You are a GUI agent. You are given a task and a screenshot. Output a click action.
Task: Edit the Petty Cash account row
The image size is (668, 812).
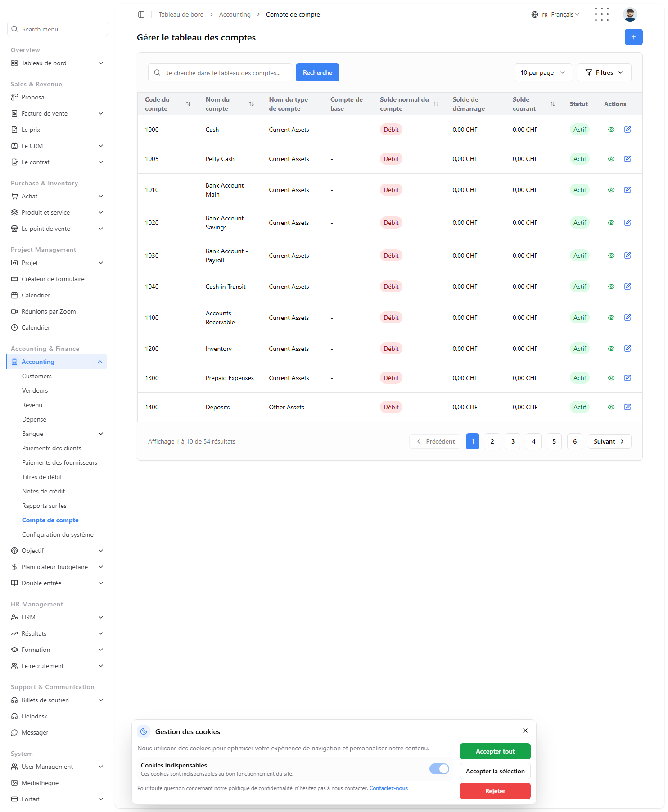coord(627,159)
